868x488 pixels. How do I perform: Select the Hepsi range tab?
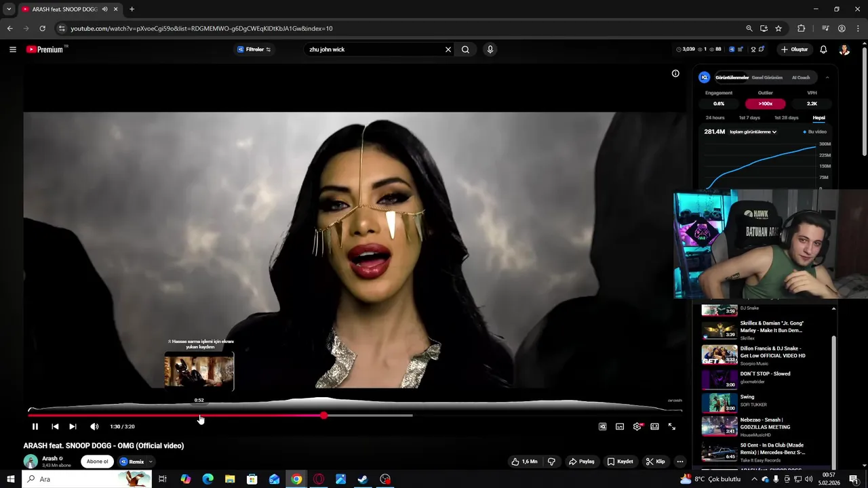[819, 118]
